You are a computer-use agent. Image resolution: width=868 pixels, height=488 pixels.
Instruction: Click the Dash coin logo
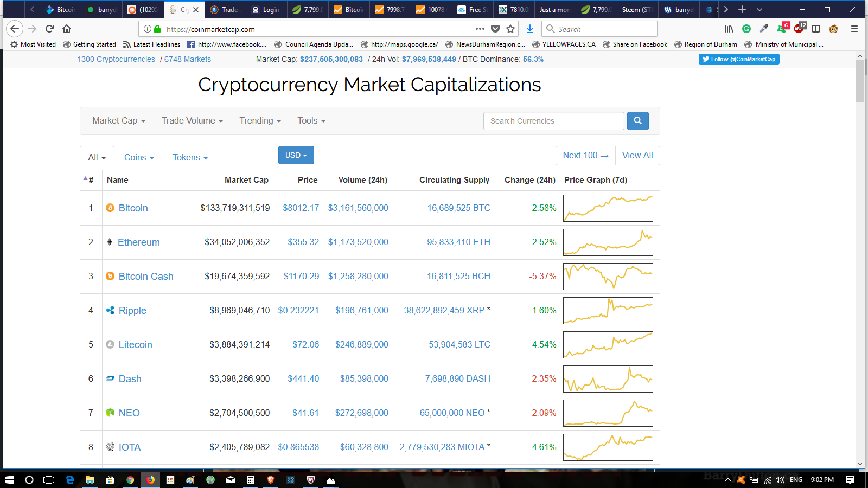click(x=110, y=378)
